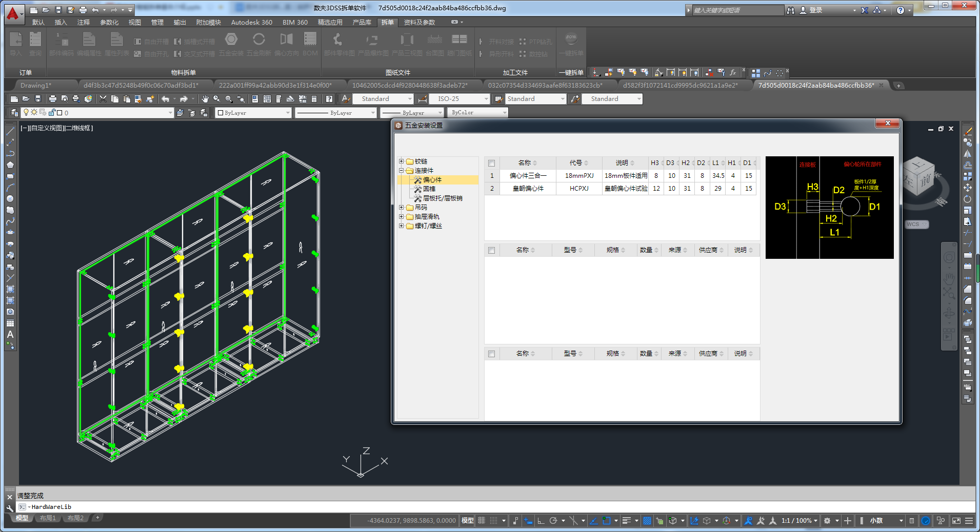Click the Workspace switching gear icon

(x=827, y=521)
